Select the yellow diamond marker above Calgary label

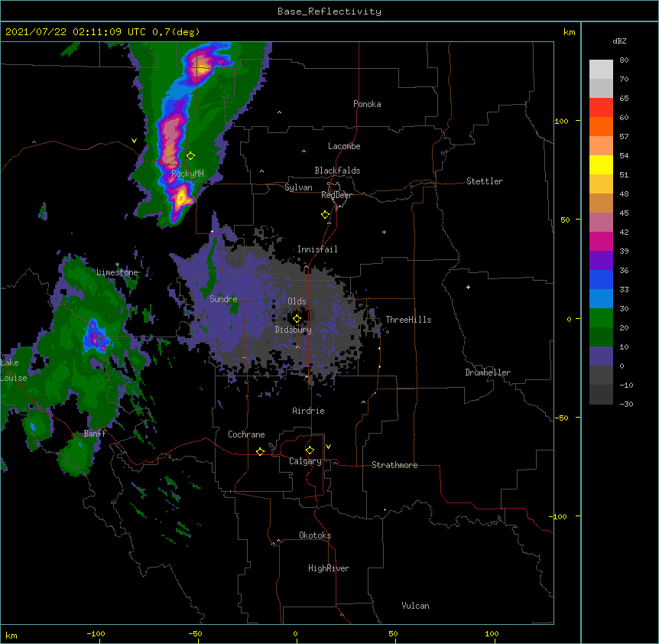tap(310, 450)
